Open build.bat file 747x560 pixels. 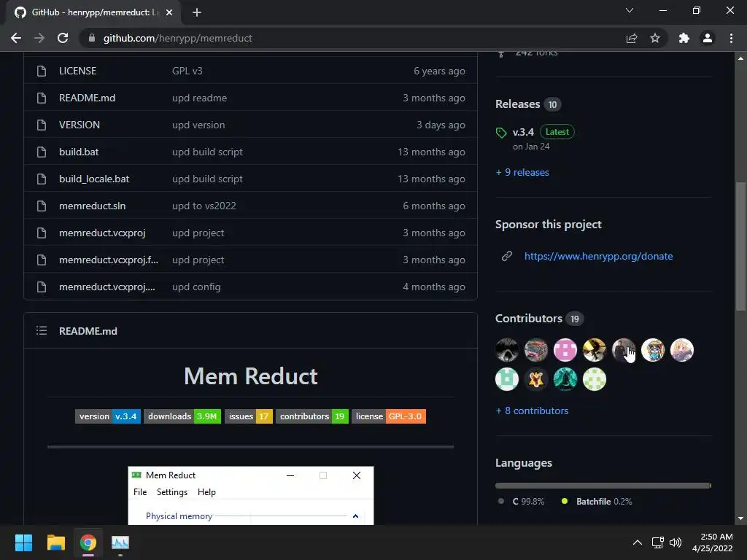[x=79, y=152]
